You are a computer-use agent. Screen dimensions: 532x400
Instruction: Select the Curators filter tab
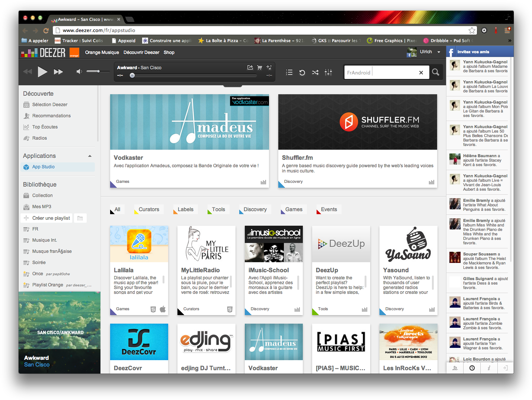coord(149,209)
